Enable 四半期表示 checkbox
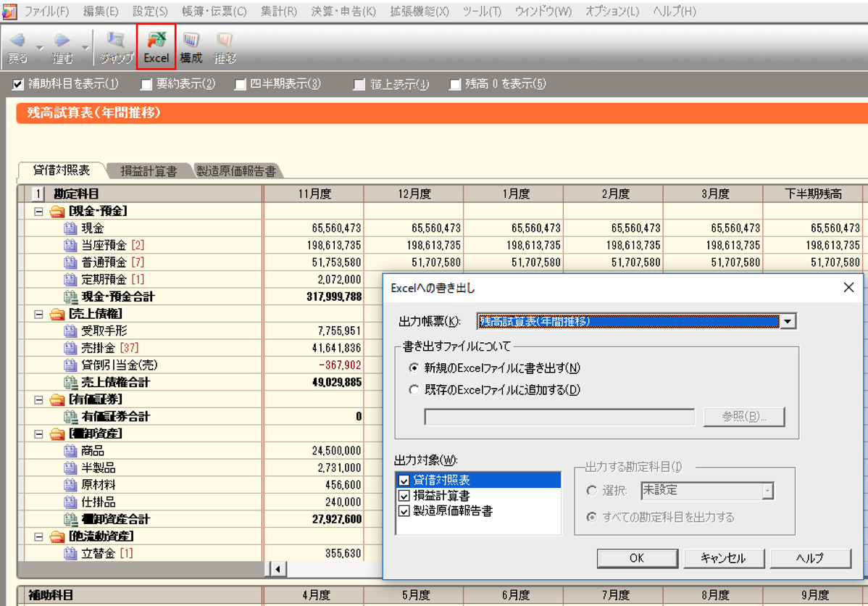The height and width of the screenshot is (606, 868). [x=241, y=84]
